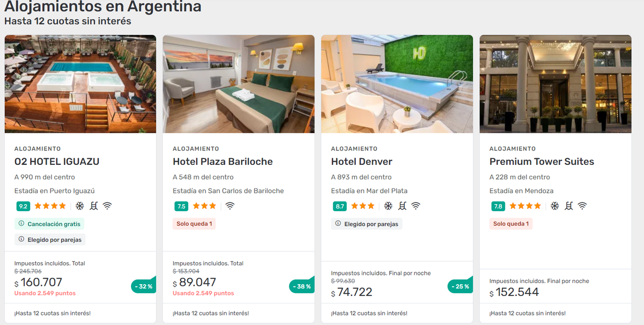Click the pool icon on O2 HOTEL IGUAZU

click(93, 206)
